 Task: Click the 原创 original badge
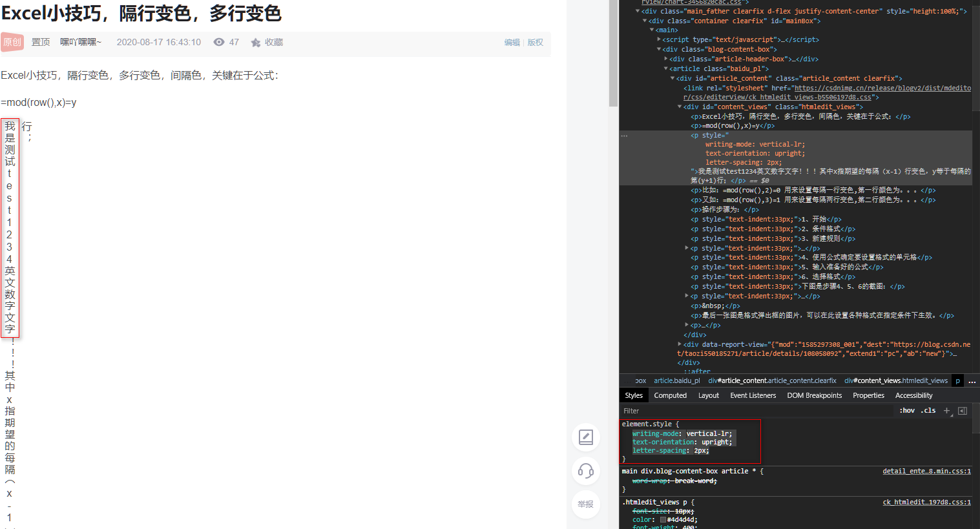(x=12, y=42)
